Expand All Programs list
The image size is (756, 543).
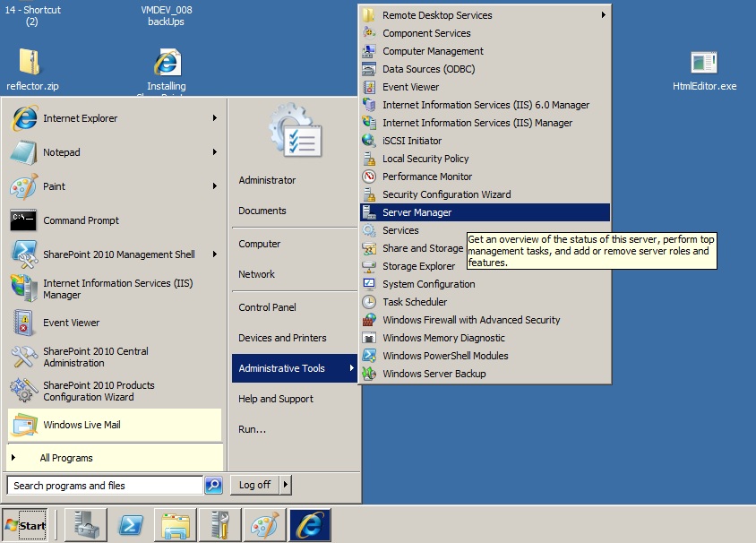pos(115,458)
